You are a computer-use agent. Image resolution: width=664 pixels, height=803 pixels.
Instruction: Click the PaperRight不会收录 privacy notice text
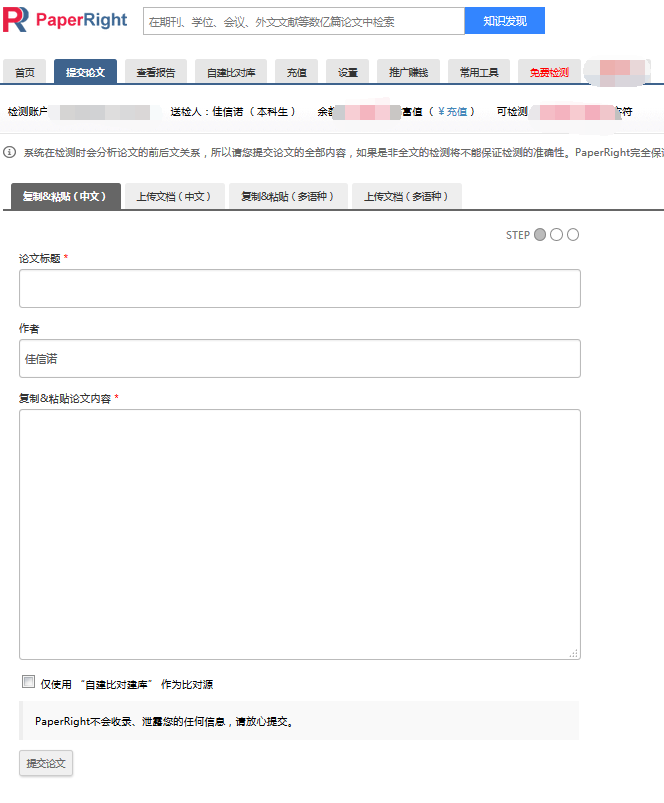point(164,721)
